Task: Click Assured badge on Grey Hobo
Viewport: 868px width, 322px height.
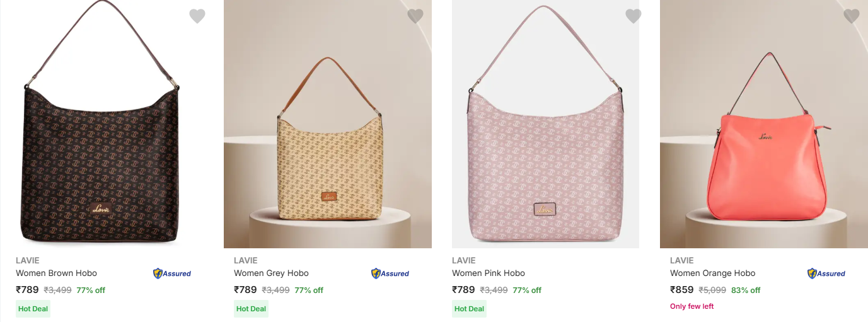Action: tap(390, 273)
